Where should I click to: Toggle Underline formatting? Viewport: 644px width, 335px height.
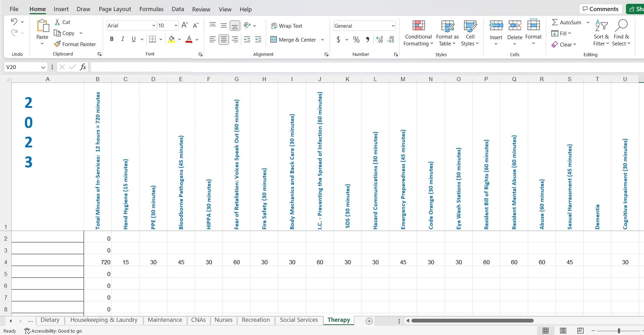pos(134,39)
